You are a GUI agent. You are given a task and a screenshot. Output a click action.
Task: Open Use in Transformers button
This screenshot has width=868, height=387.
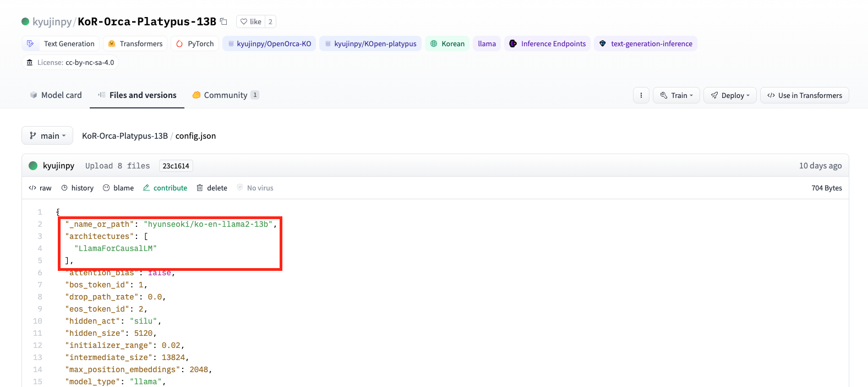pyautogui.click(x=805, y=95)
